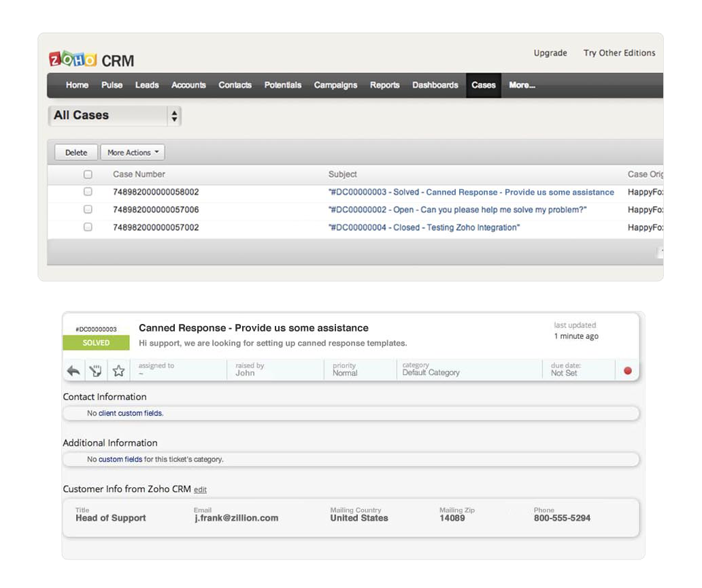Click the United States mailing country value

tap(359, 518)
